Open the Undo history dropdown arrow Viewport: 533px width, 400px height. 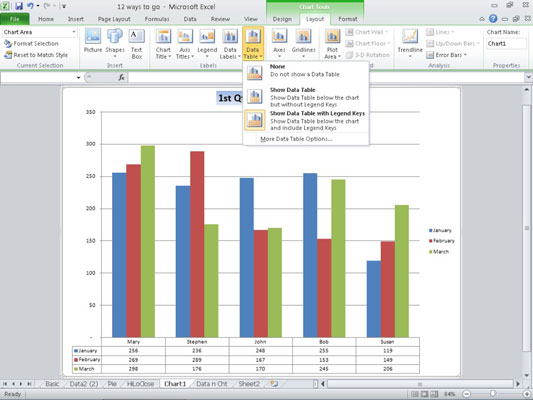tap(38, 6)
